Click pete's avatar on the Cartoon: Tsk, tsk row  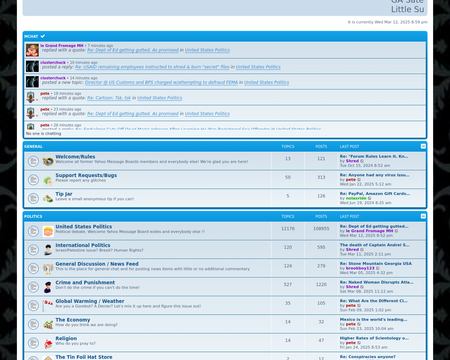(31, 97)
